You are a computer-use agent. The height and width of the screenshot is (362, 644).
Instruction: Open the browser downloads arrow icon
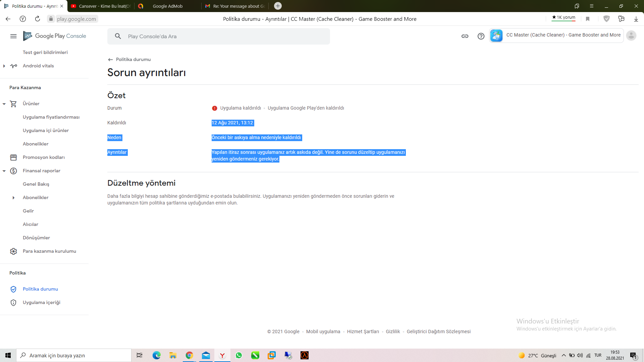click(x=636, y=19)
